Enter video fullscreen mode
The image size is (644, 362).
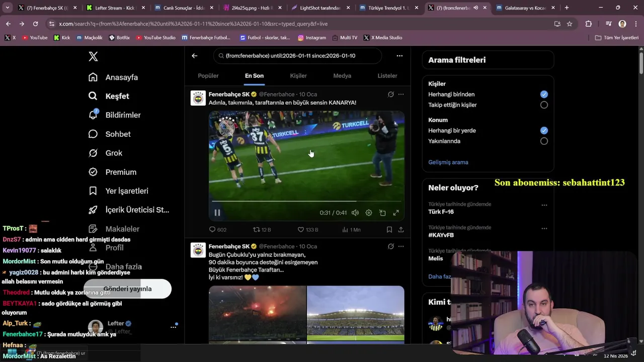[x=396, y=213]
